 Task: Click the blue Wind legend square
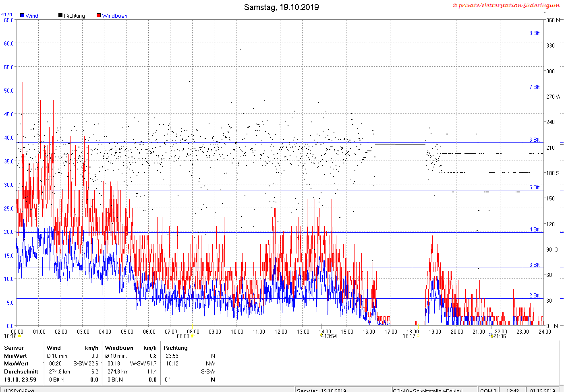[22, 16]
